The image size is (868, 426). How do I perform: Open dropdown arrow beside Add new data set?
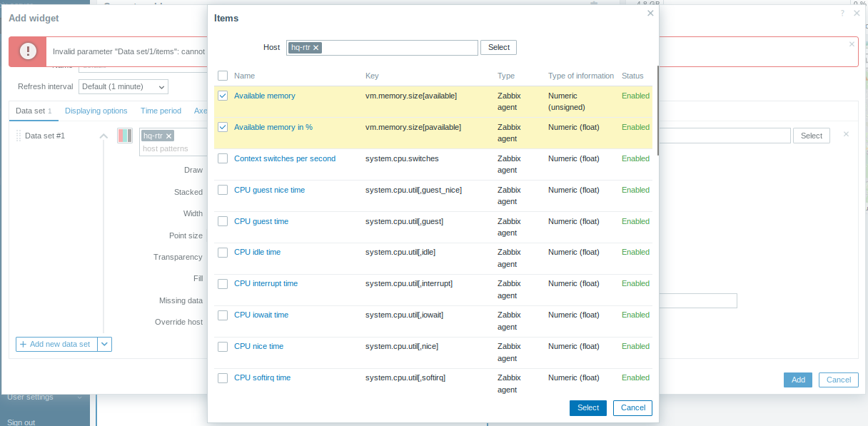point(105,344)
